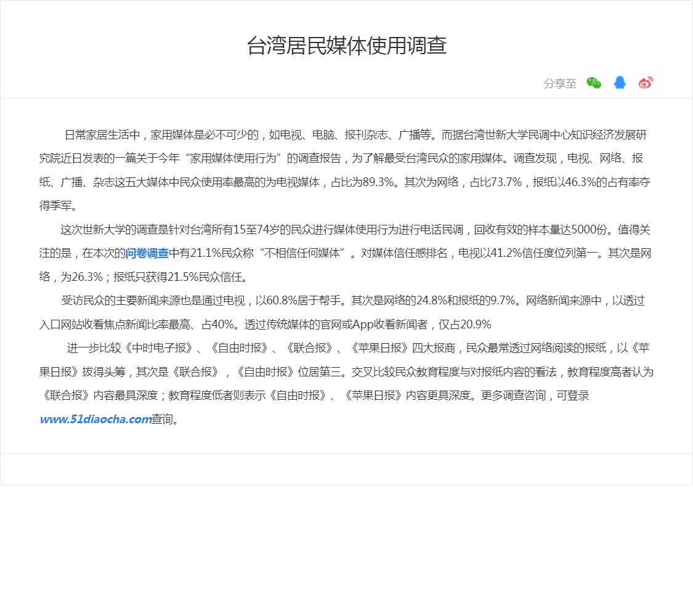Click the title 台湾居民媒体使用调查
Screen dimensions: 693x616
coord(346,46)
